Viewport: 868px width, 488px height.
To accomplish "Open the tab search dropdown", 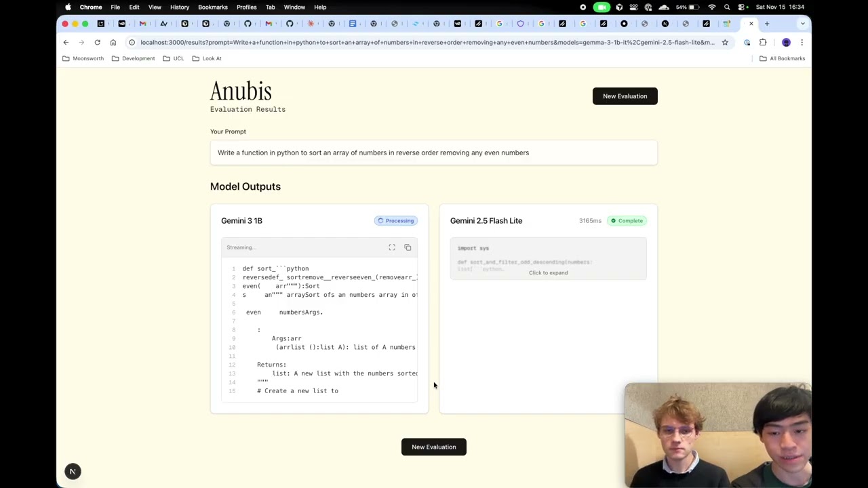I will (802, 24).
